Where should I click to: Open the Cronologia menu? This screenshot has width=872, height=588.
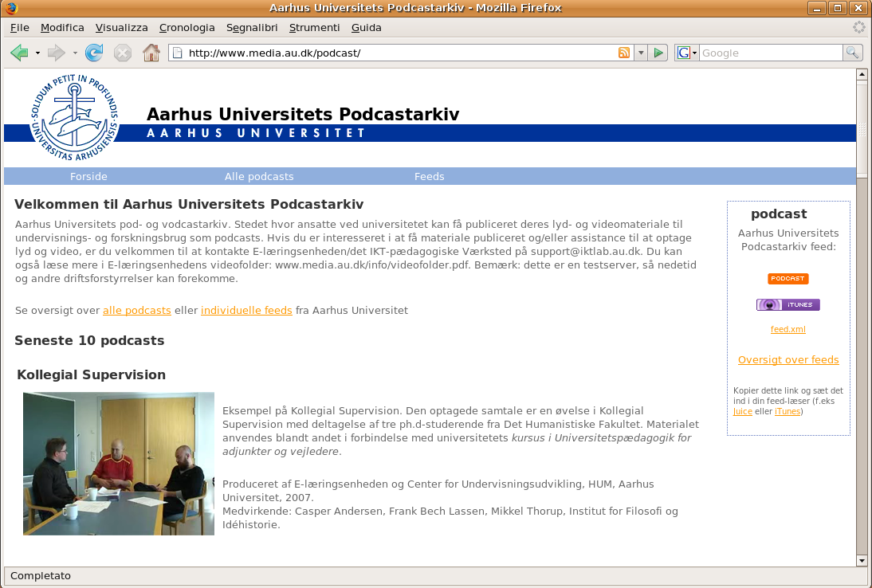point(187,27)
